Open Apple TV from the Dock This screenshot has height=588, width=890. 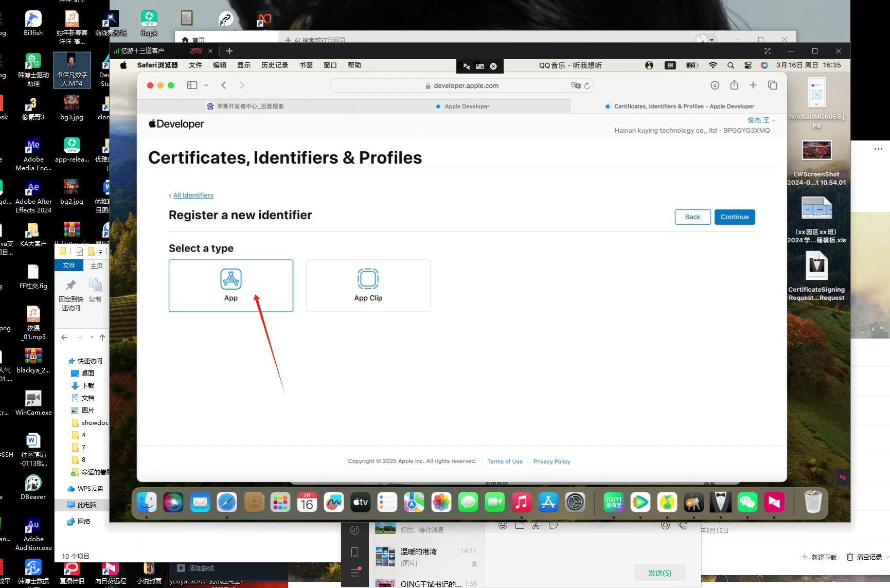click(361, 502)
